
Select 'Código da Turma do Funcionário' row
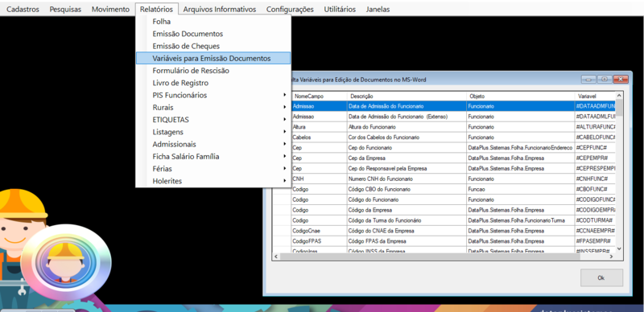(x=444, y=220)
